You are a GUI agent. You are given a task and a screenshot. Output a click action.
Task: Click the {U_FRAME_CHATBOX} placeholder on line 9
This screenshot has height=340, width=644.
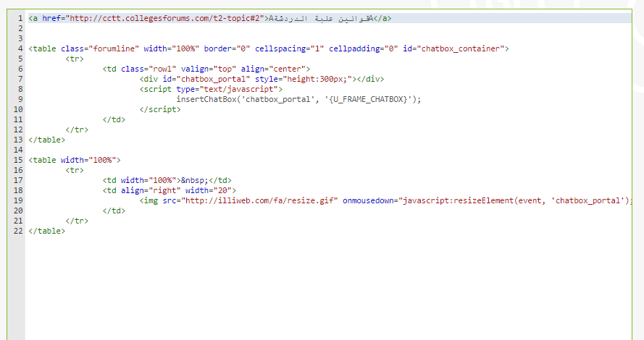[368, 99]
